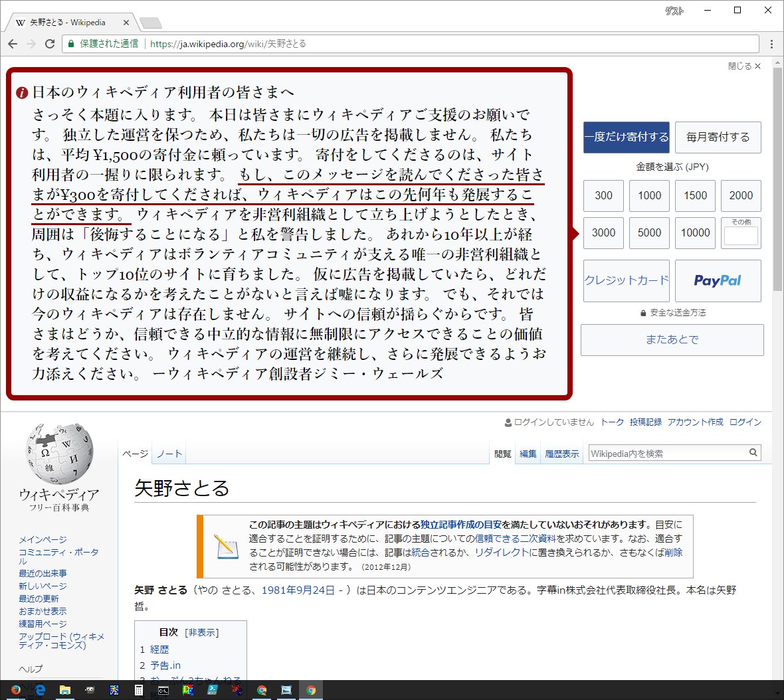Choose the 5000 yen amount

(649, 232)
